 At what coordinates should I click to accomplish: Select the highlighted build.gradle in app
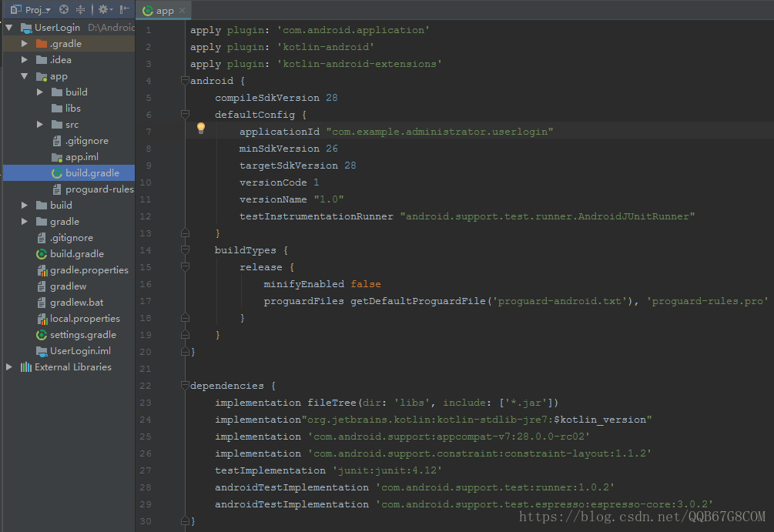(x=69, y=172)
